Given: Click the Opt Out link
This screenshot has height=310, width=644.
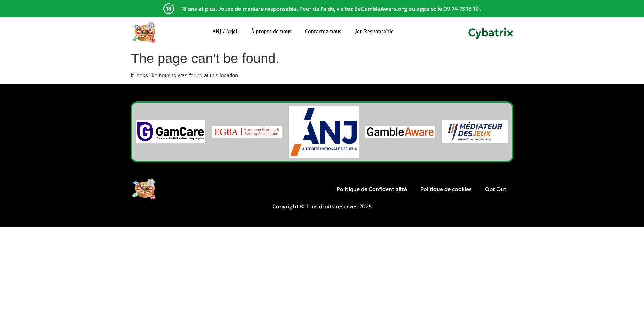Looking at the screenshot, I should pos(495,189).
